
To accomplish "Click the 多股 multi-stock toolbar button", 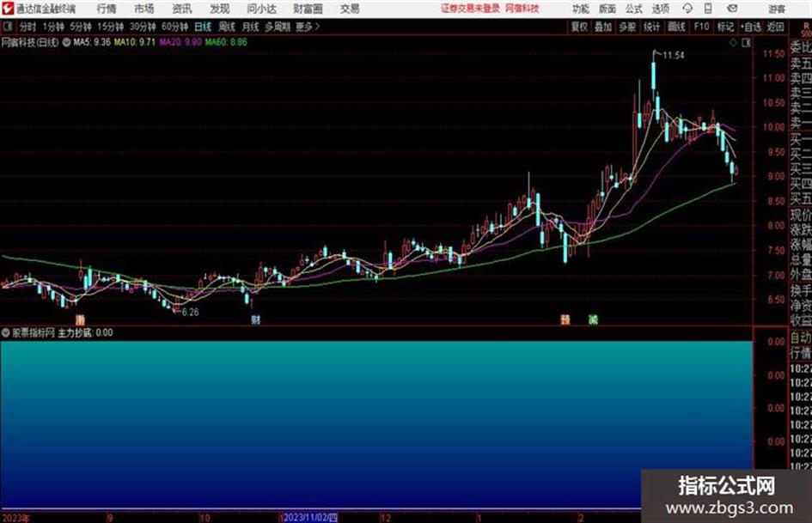I will (627, 27).
